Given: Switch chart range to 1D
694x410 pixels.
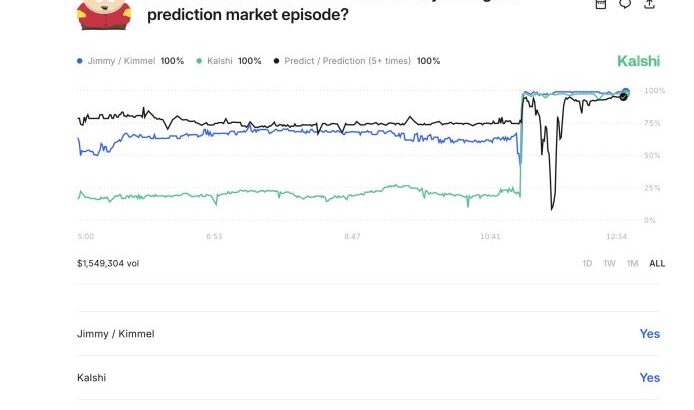Looking at the screenshot, I should tap(588, 263).
